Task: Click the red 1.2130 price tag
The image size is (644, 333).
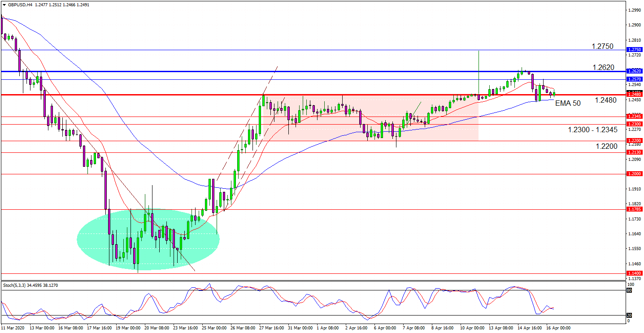Action: pyautogui.click(x=635, y=152)
